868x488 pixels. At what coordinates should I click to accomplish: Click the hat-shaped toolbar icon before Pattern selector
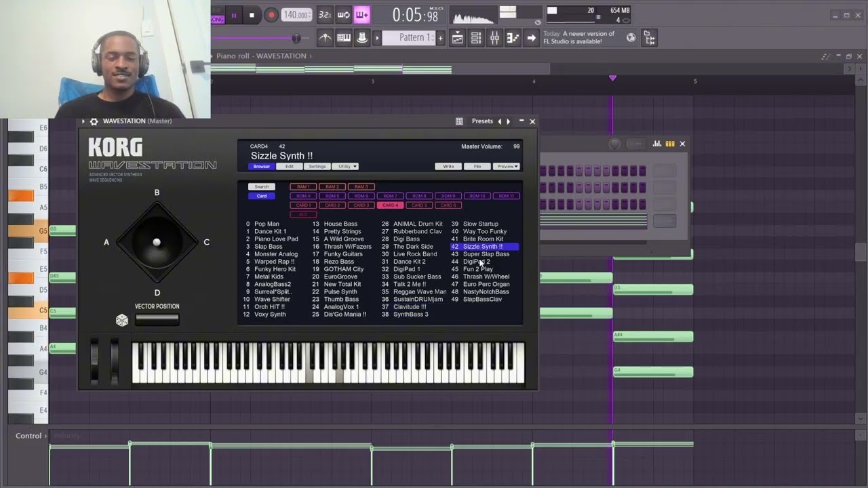coord(362,38)
